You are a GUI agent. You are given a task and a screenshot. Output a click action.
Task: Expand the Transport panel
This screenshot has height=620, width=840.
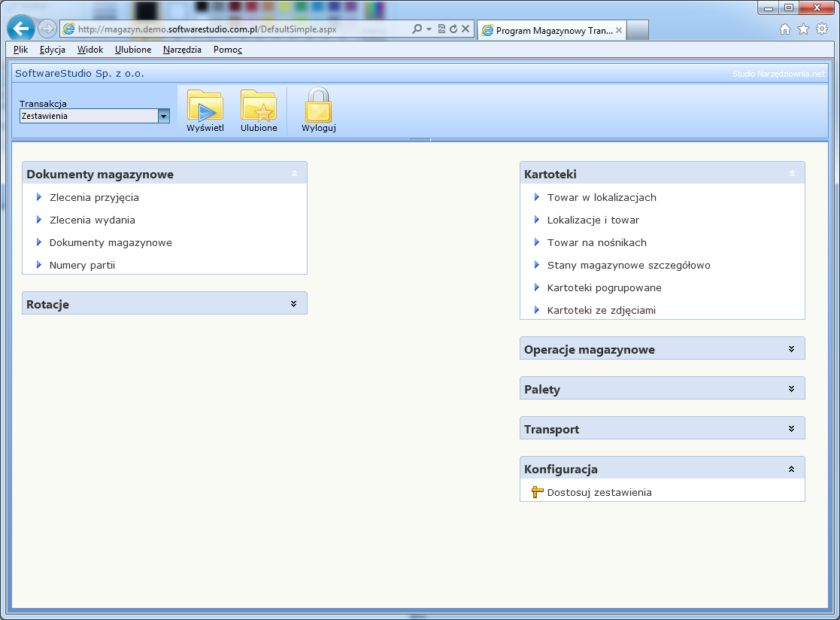(791, 429)
